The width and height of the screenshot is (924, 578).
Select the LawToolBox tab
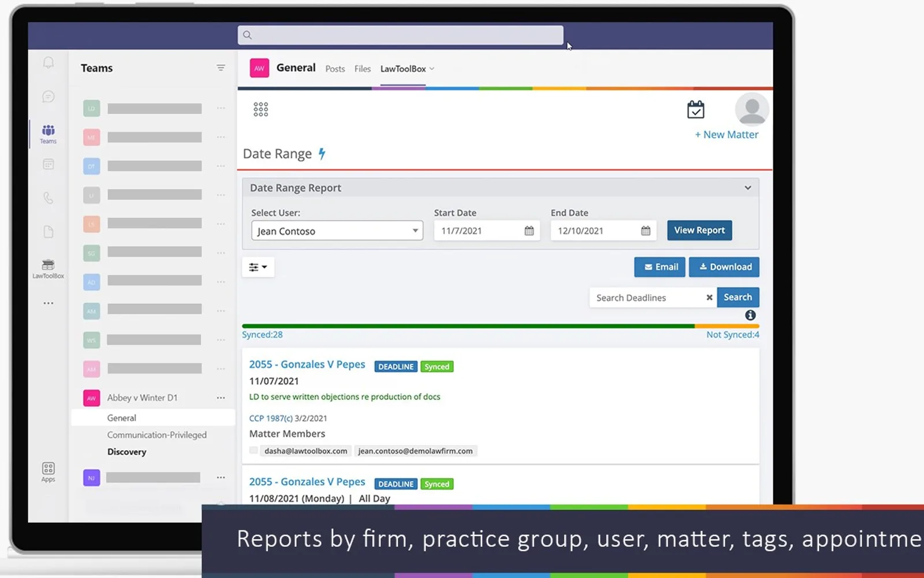pyautogui.click(x=403, y=69)
